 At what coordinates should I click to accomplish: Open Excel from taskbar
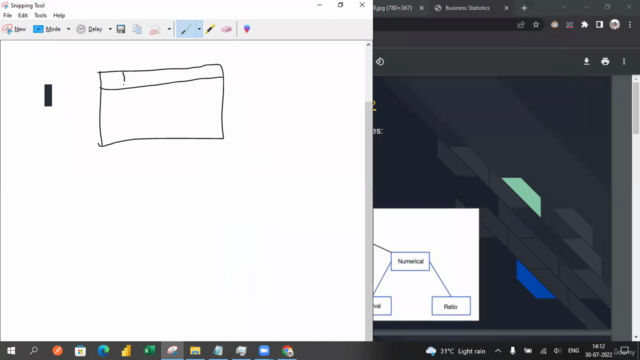149,351
